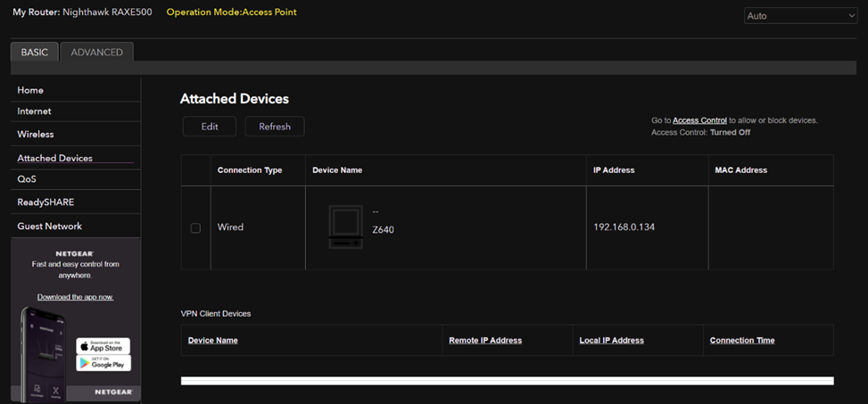Click the Download the app now link
This screenshot has width=868, height=404.
click(75, 297)
